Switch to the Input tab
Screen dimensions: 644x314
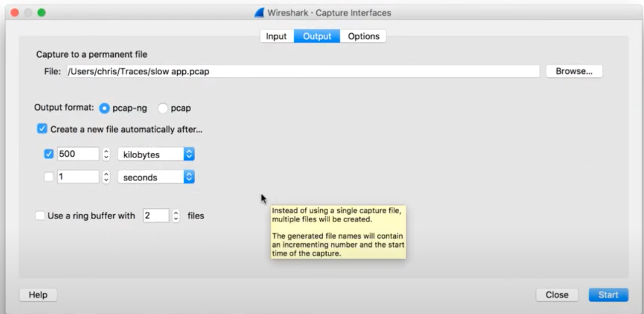click(277, 36)
